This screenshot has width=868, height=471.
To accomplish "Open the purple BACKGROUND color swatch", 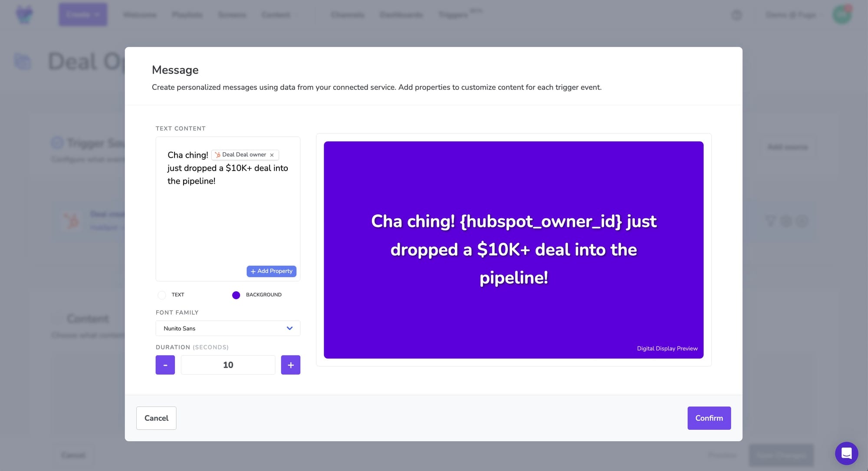I will pos(236,295).
